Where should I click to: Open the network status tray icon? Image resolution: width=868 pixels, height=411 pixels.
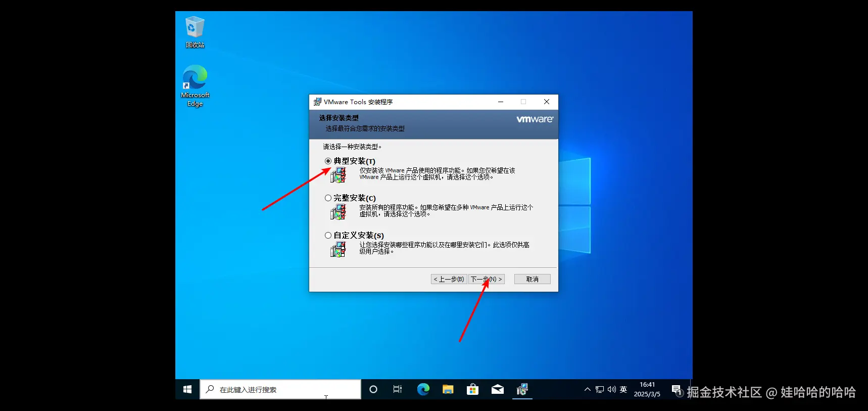click(600, 389)
